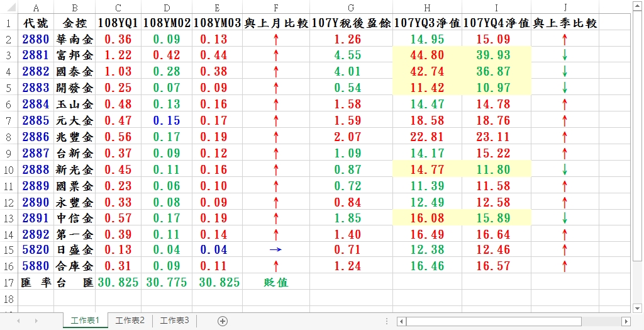
Task: Select row 1 header
Action: pyautogui.click(x=9, y=23)
